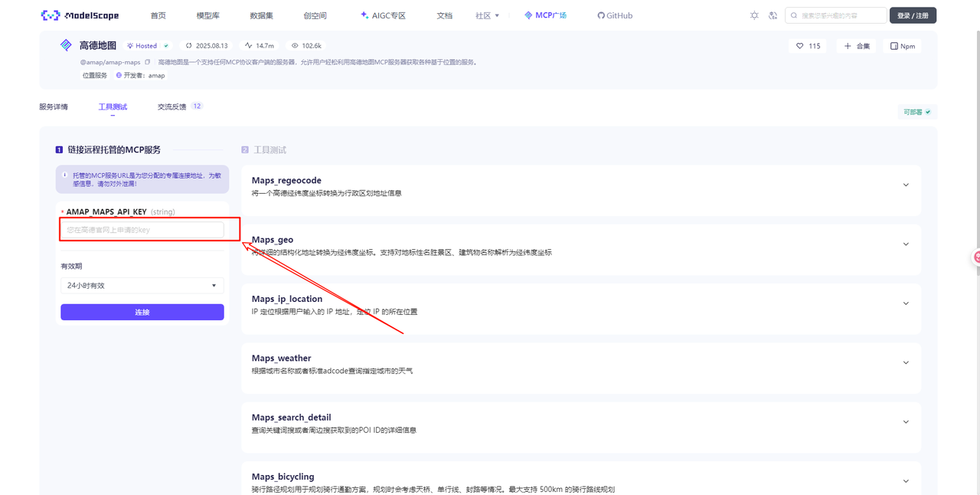Open the 24小时有效 validity dropdown
The image size is (980, 495).
click(142, 285)
